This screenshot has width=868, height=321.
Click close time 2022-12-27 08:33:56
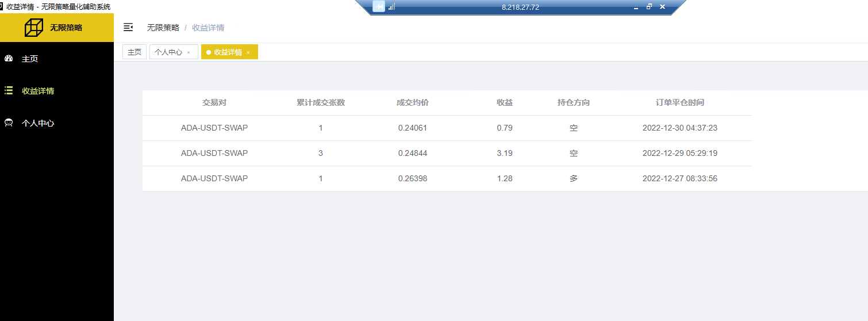pos(680,178)
